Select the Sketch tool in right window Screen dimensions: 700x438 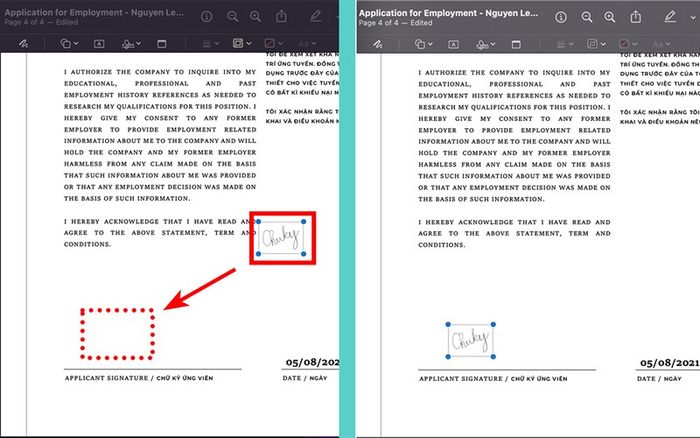point(378,44)
